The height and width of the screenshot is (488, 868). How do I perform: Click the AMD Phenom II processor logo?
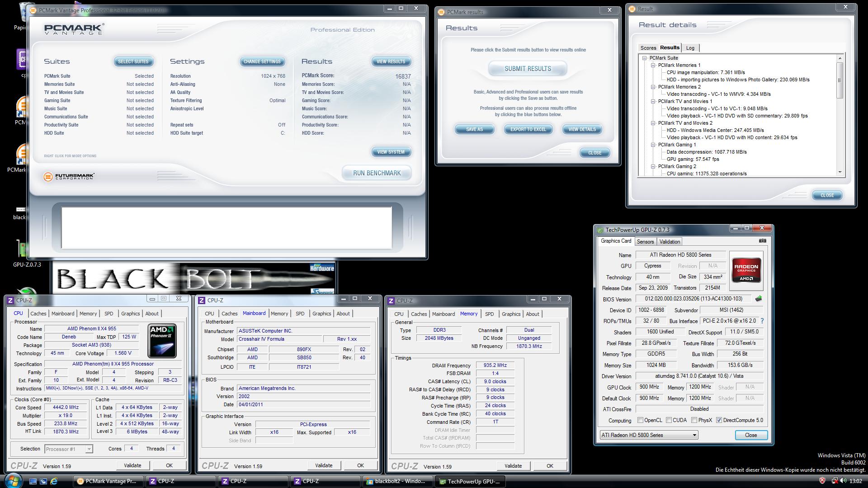coord(162,341)
